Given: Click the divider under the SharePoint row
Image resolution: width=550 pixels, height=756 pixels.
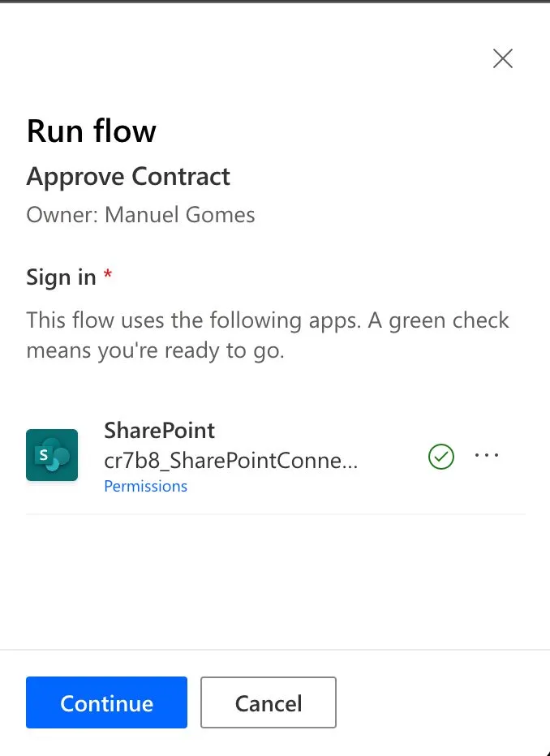Looking at the screenshot, I should click(x=276, y=514).
